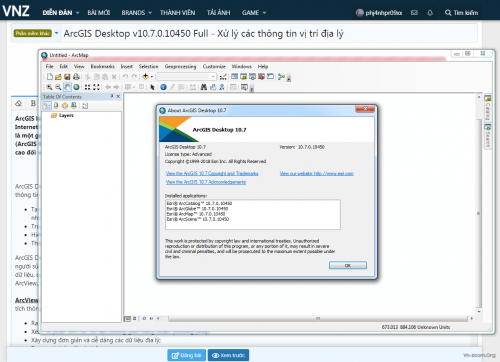Open the Windows menu in ArcMap
The image size is (500, 362).
click(x=241, y=67)
